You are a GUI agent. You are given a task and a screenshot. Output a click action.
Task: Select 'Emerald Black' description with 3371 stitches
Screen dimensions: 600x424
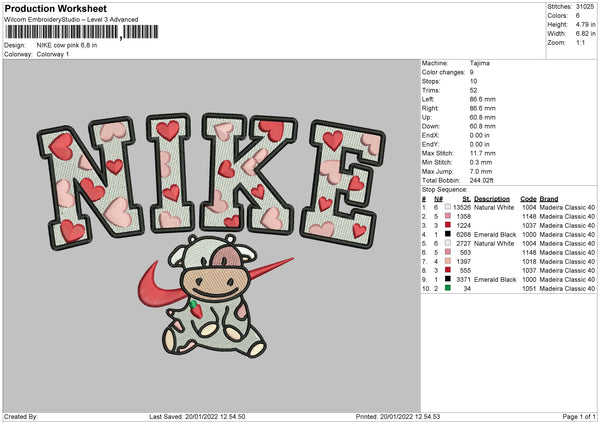coord(495,280)
